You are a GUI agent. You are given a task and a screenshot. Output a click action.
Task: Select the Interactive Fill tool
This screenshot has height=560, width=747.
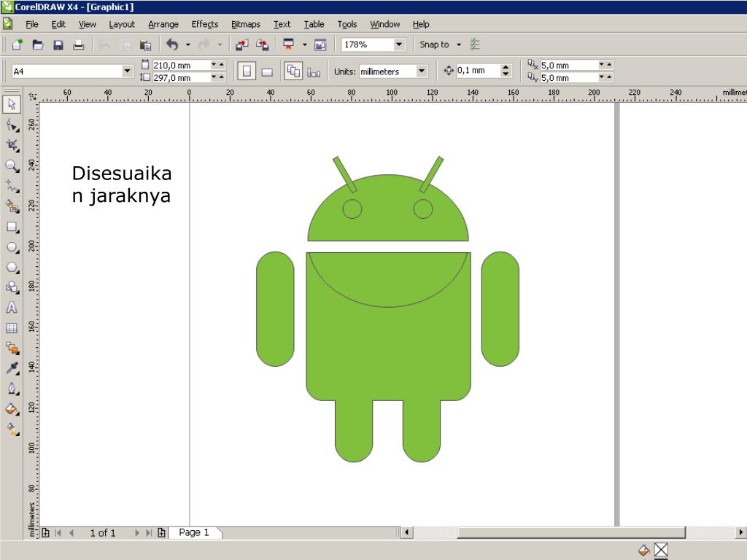tap(12, 429)
